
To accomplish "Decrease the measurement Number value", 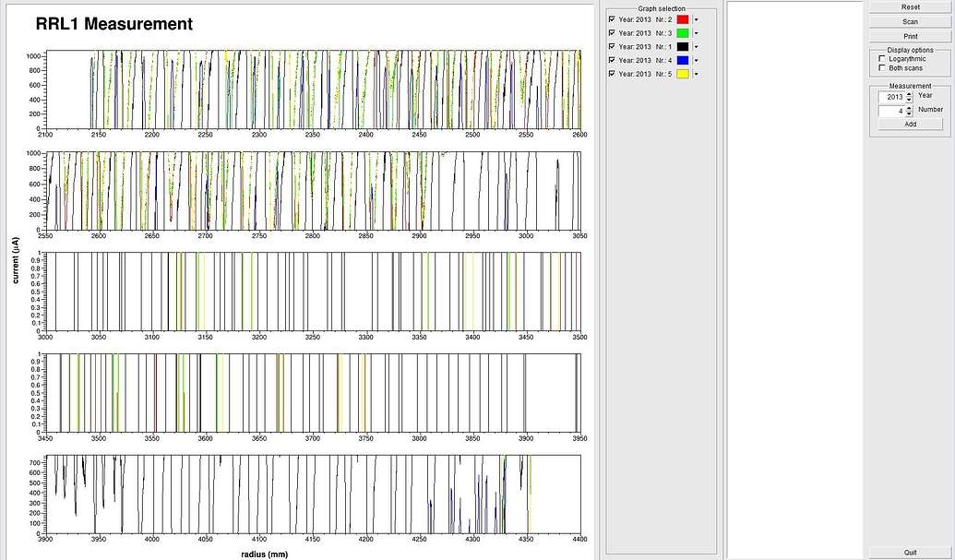I will 909,113.
